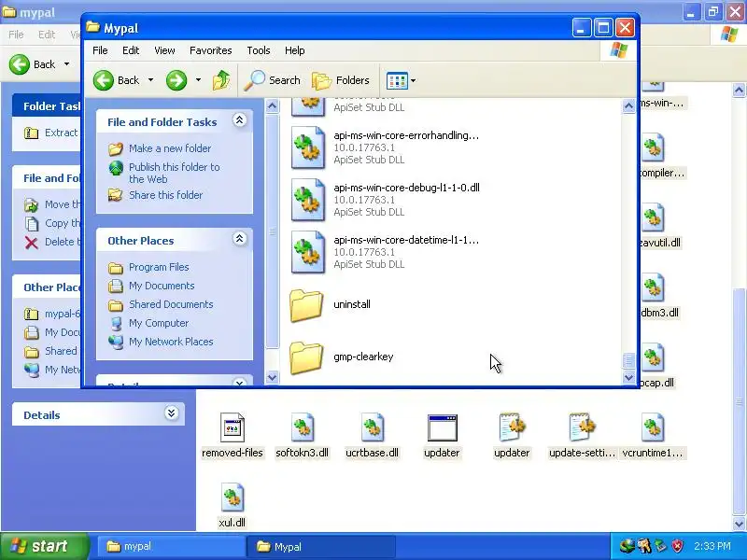
Task: Select api-ms-win-core-debug-l1-1-0.dll icon
Action: [308, 200]
